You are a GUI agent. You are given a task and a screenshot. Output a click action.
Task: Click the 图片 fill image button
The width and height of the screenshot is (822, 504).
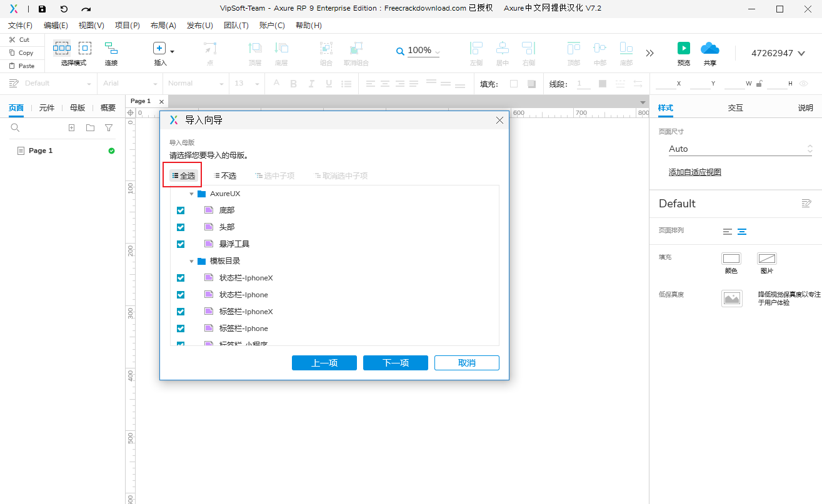767,259
